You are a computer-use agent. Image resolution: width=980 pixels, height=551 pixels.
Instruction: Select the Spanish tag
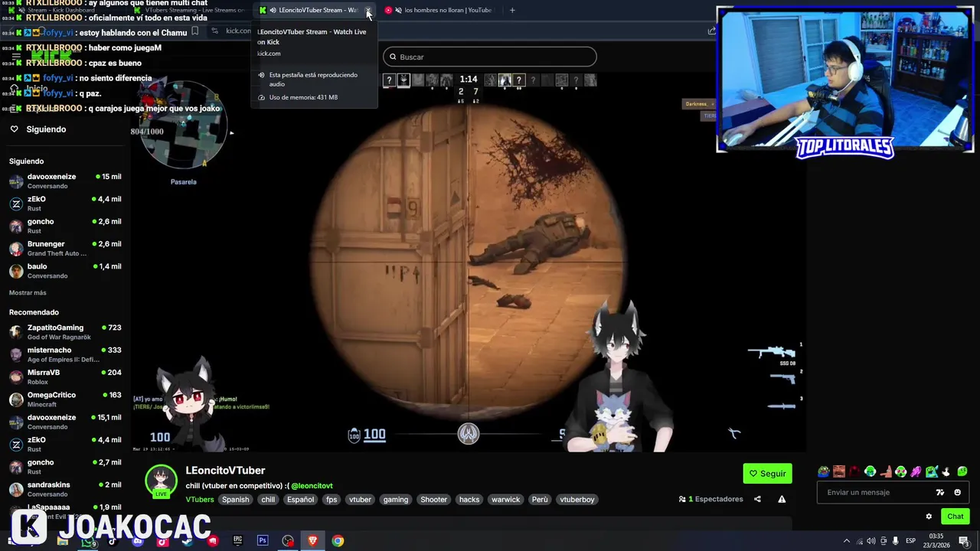coord(236,499)
